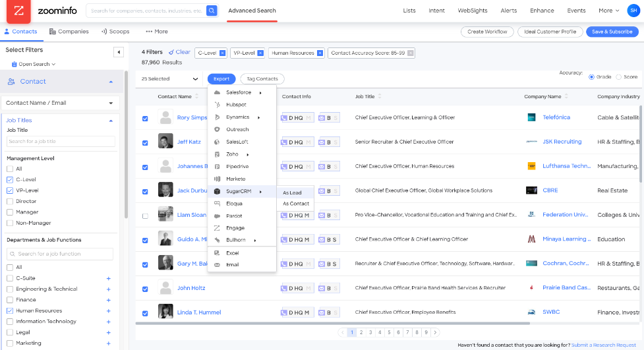Open the More dropdown in top navigation
The width and height of the screenshot is (644, 350).
pyautogui.click(x=608, y=11)
